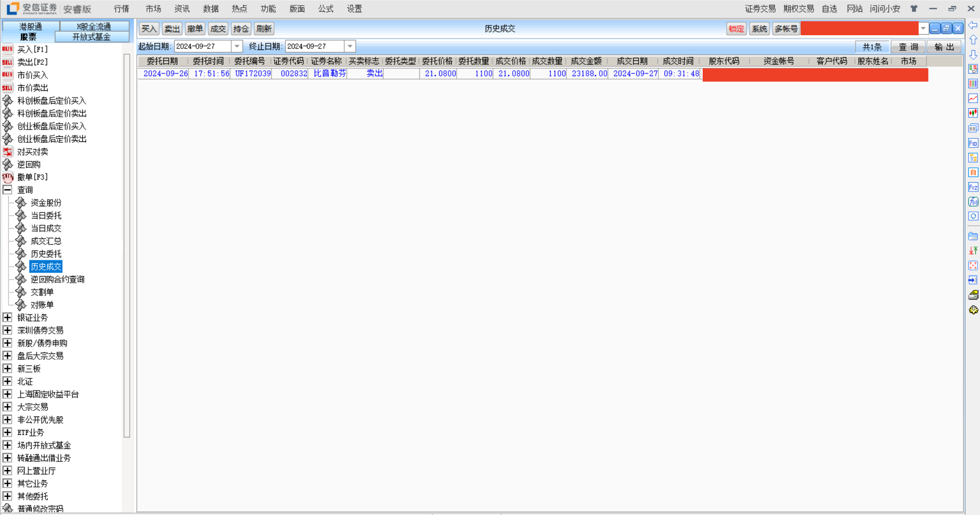Click the F10 icon in right toolbar
The image size is (980, 515).
[973, 143]
